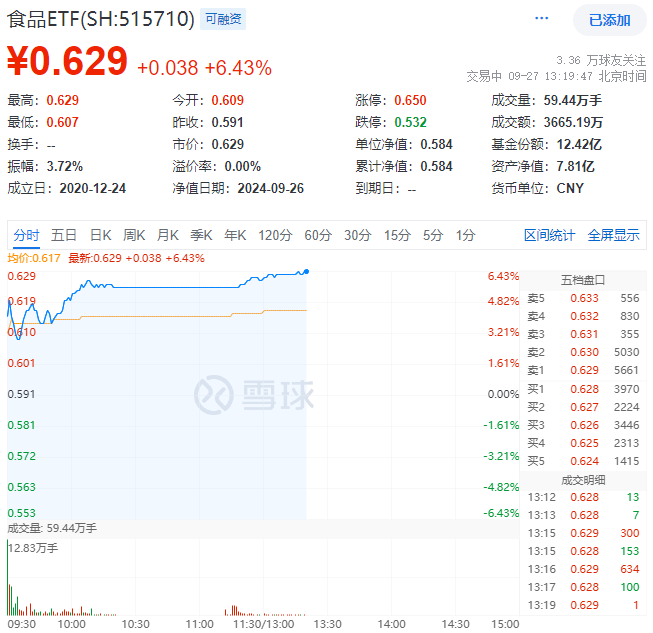Click the 买1 row in order book
Screen dimensions: 653x633
point(585,388)
